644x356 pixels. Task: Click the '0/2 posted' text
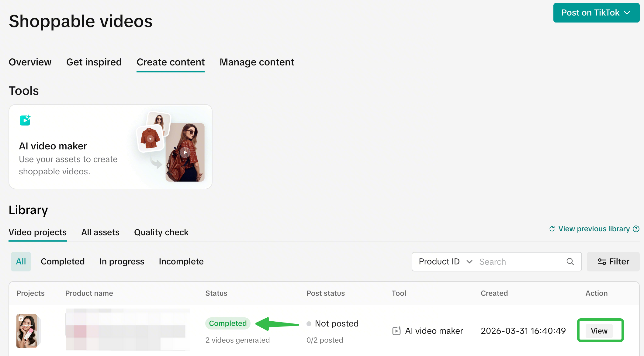point(325,340)
